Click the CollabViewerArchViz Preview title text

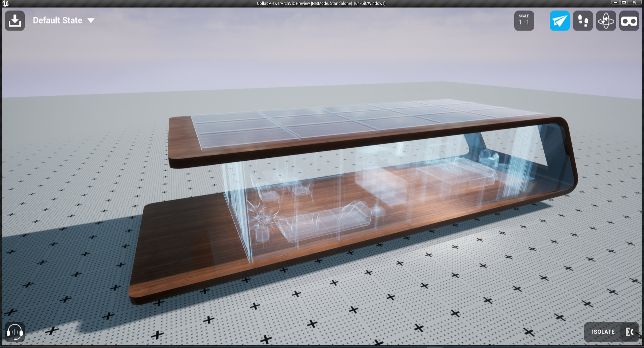pyautogui.click(x=321, y=3)
